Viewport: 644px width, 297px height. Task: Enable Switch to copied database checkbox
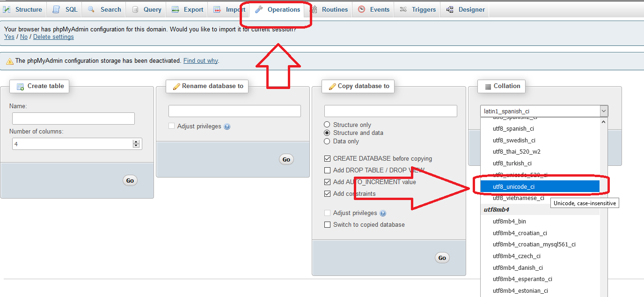[x=328, y=224]
